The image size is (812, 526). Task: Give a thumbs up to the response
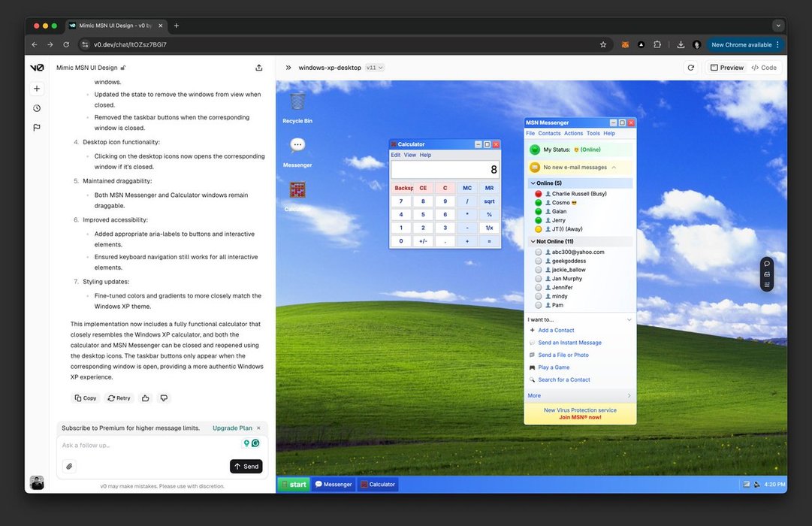point(145,398)
